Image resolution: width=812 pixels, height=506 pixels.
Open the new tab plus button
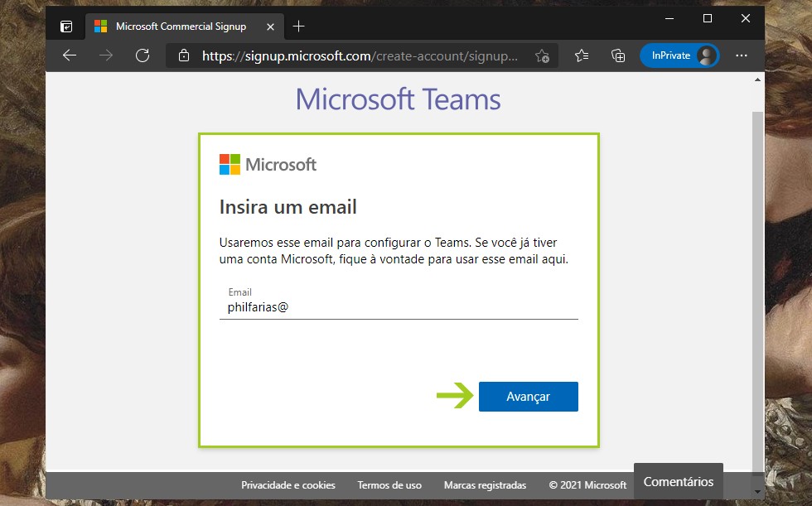[x=299, y=27]
